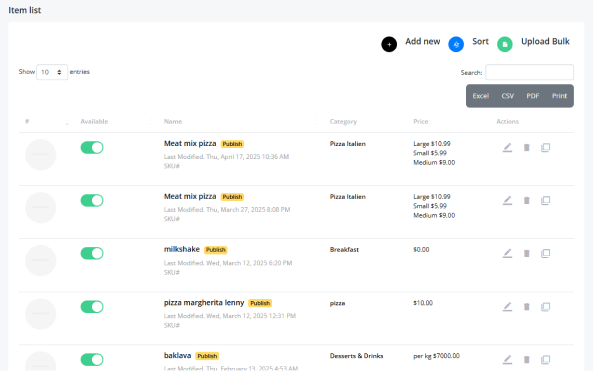Screen dimensions: 593x371
Task: Click the thumbnail of March 27 Meat mix pizza
Action: tap(40, 208)
